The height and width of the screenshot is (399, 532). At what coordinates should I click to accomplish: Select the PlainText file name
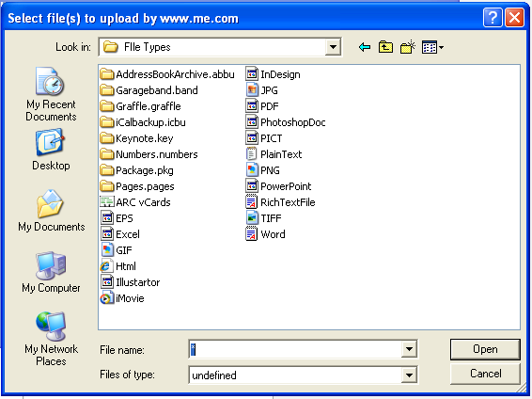(x=281, y=154)
